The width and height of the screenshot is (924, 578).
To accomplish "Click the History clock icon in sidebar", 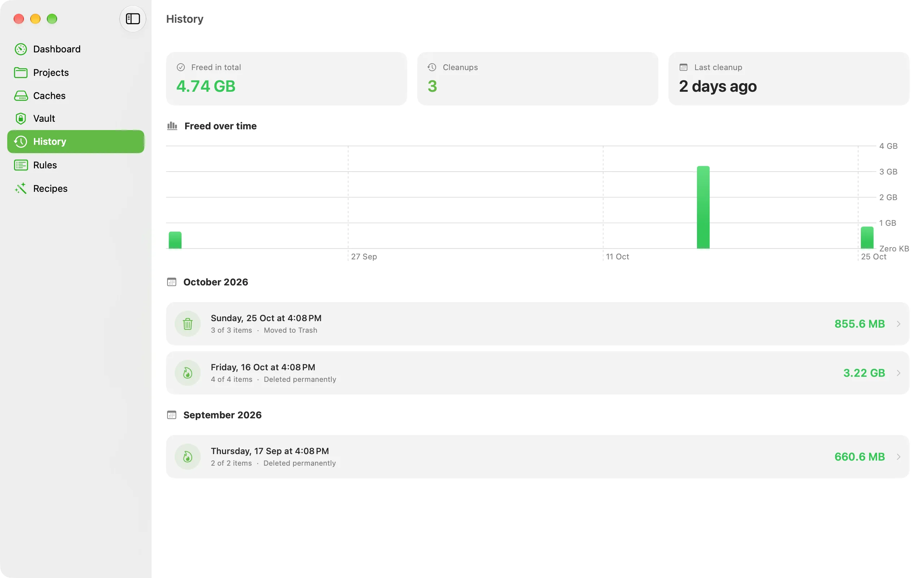I will [21, 142].
